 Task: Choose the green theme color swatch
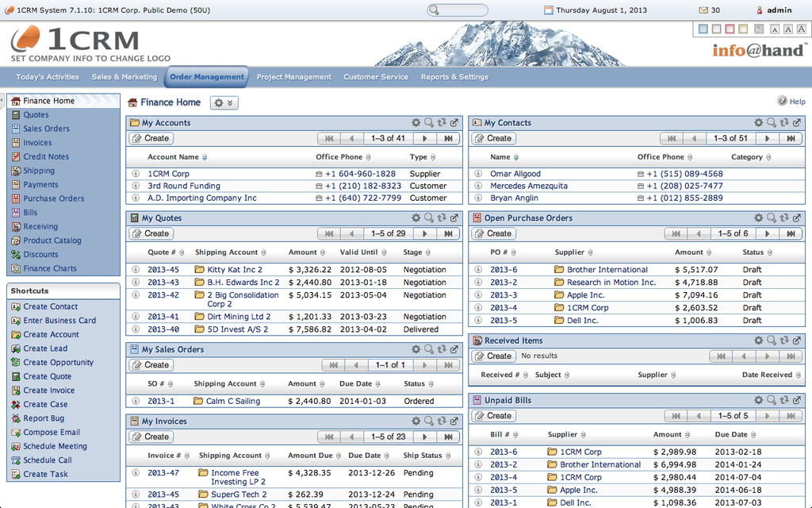pyautogui.click(x=743, y=29)
